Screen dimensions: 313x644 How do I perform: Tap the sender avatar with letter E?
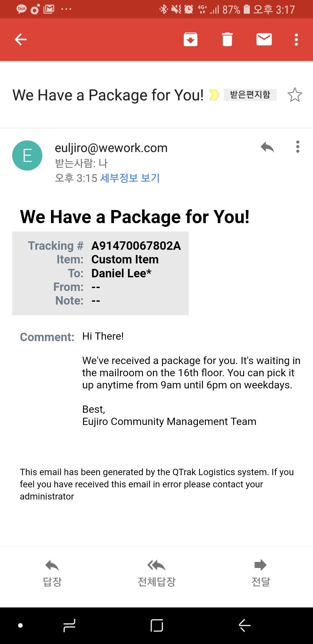click(x=27, y=155)
